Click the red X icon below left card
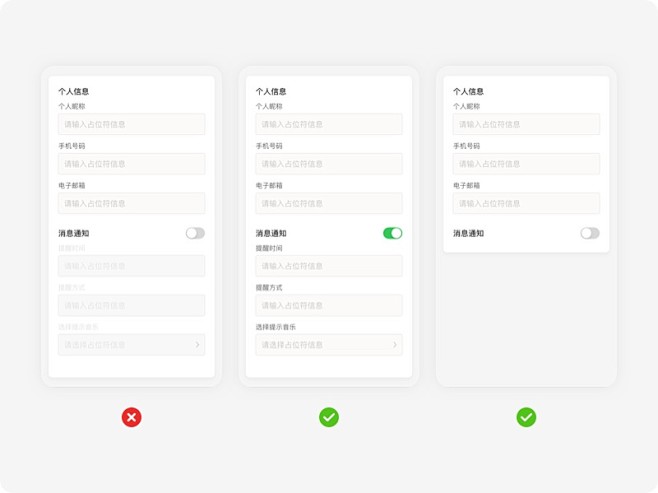 click(x=131, y=417)
